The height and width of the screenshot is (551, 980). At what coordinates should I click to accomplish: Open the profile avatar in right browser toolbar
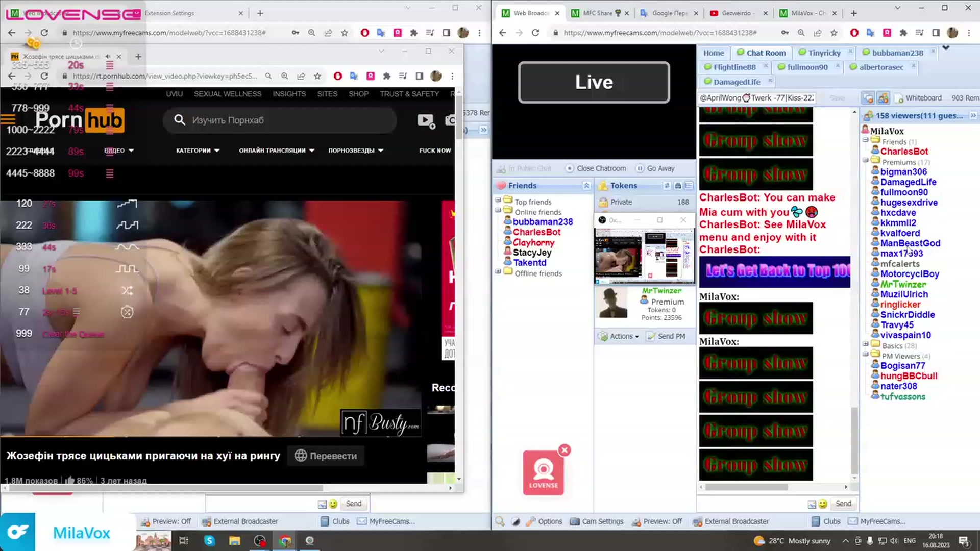[x=952, y=33]
